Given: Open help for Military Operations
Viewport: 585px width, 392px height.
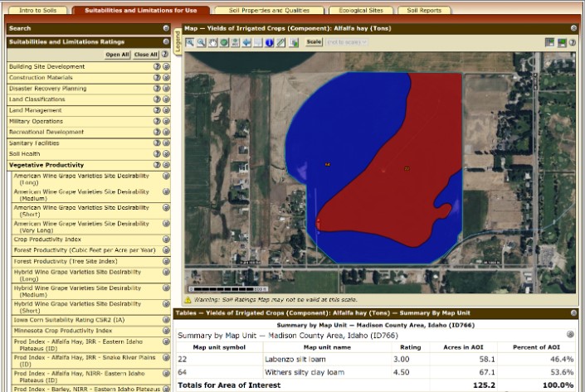Looking at the screenshot, I should pyautogui.click(x=157, y=121).
